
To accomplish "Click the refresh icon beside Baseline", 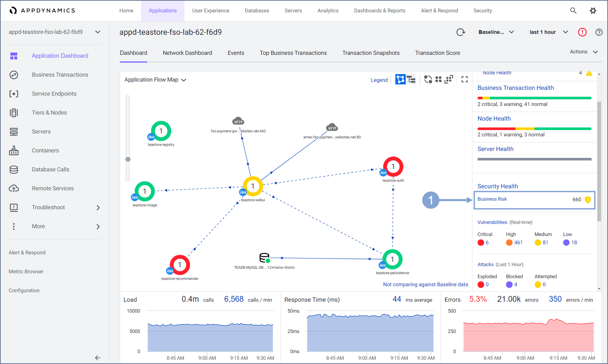I will point(461,32).
